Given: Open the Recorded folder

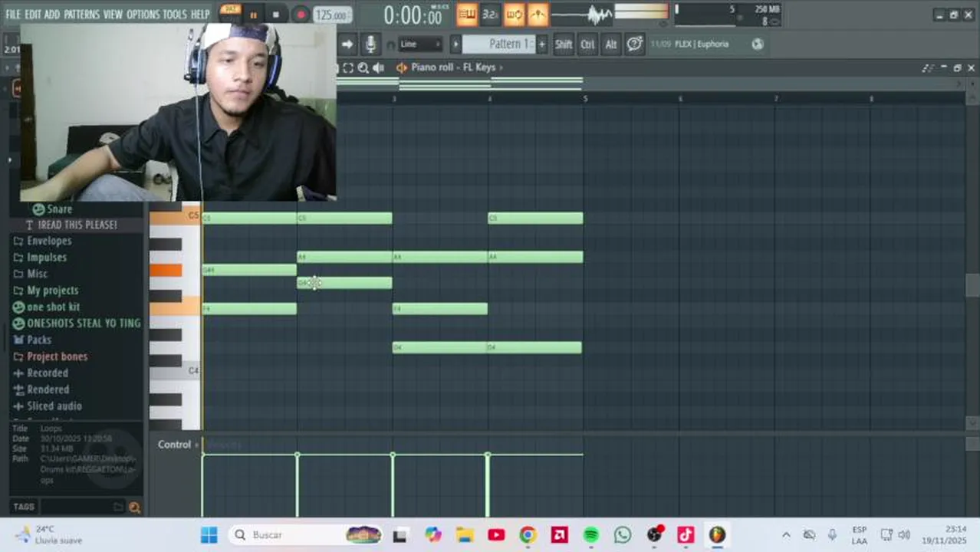Looking at the screenshot, I should (x=48, y=373).
